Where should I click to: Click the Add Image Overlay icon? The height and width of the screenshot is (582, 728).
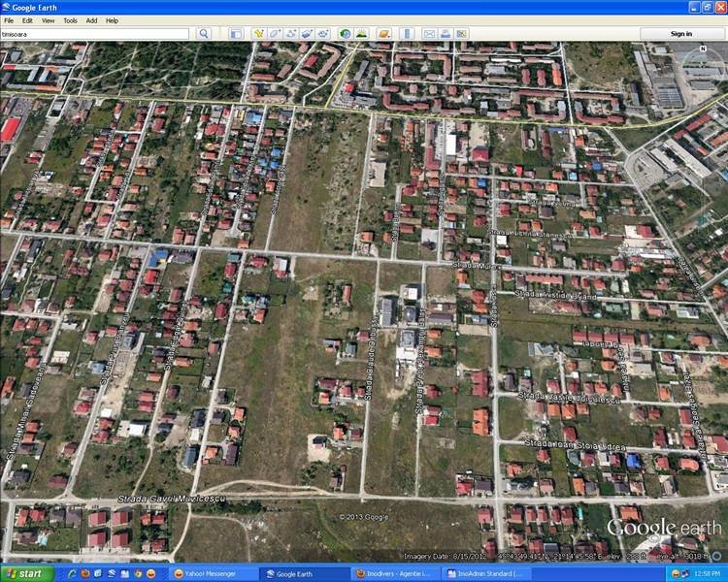(306, 34)
